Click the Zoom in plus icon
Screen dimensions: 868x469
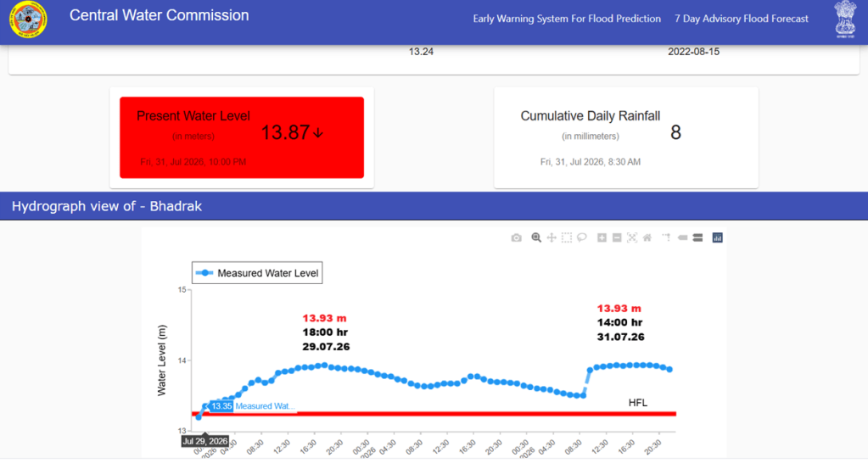coord(602,237)
